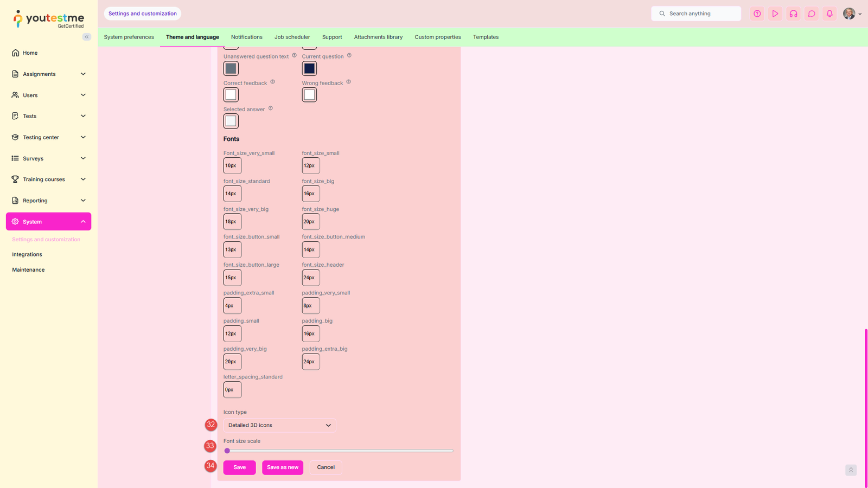Click the Save button
The width and height of the screenshot is (868, 488).
coord(239,467)
